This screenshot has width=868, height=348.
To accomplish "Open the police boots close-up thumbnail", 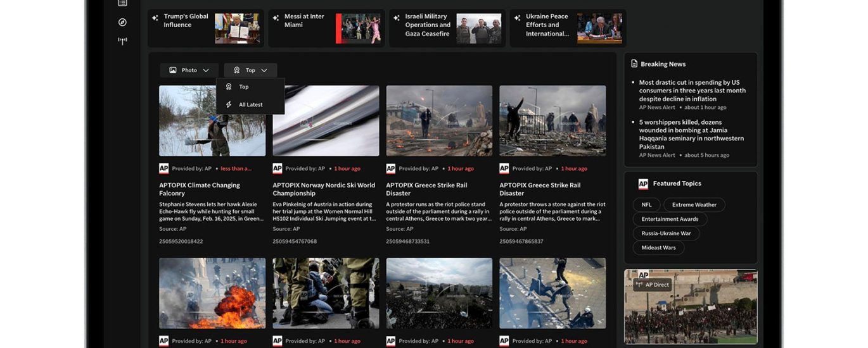I will tap(326, 293).
